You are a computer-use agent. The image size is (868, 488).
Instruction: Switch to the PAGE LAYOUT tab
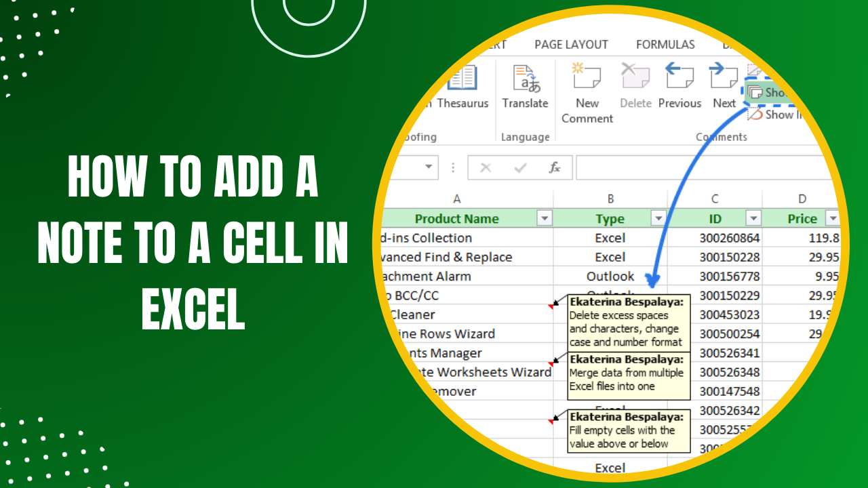click(571, 45)
